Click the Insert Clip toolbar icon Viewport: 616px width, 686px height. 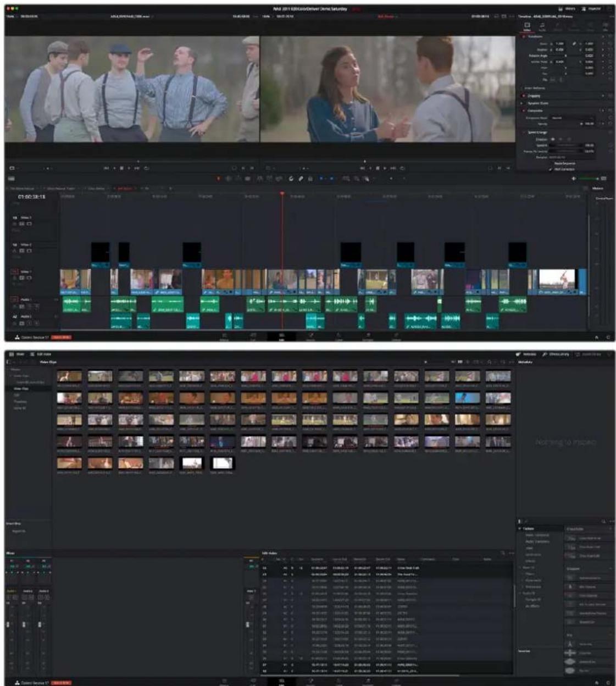[x=260, y=179]
